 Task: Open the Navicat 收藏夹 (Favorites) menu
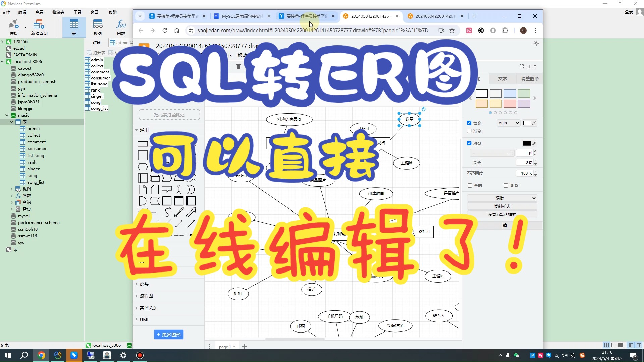[58, 12]
